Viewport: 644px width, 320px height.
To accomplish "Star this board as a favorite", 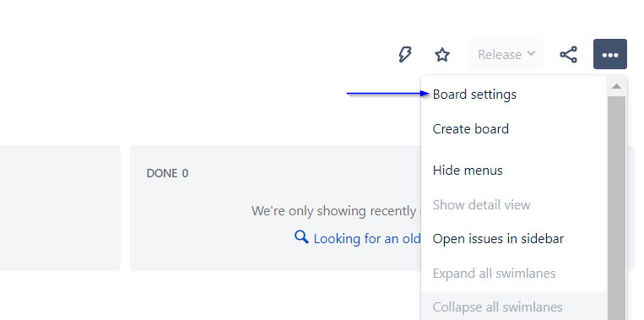I will [442, 54].
